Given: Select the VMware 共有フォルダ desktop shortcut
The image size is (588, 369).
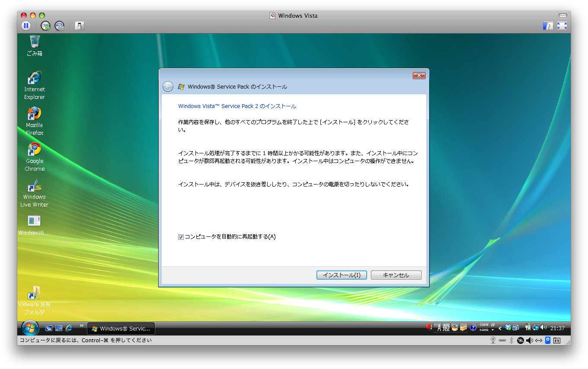Looking at the screenshot, I should click(35, 300).
